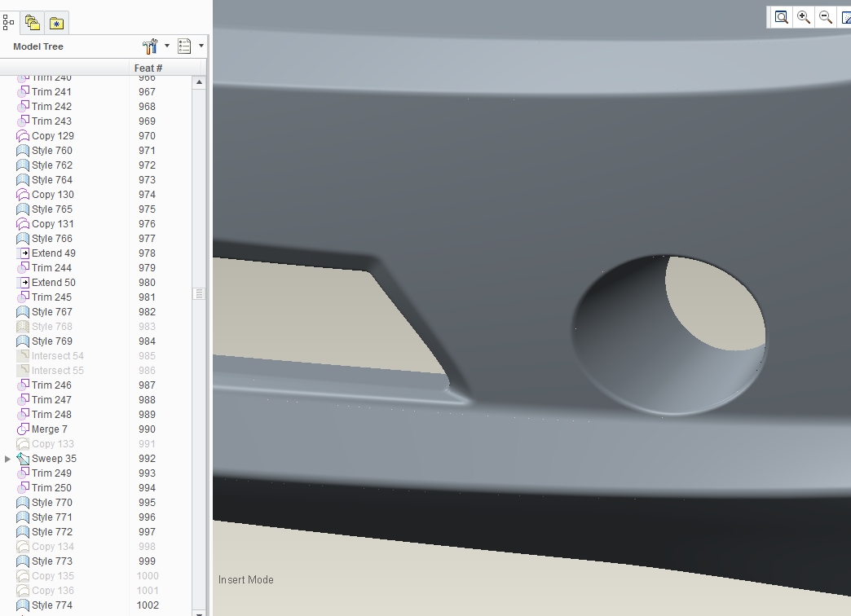Select Trim 241 feature
The height and width of the screenshot is (616, 851).
(51, 92)
